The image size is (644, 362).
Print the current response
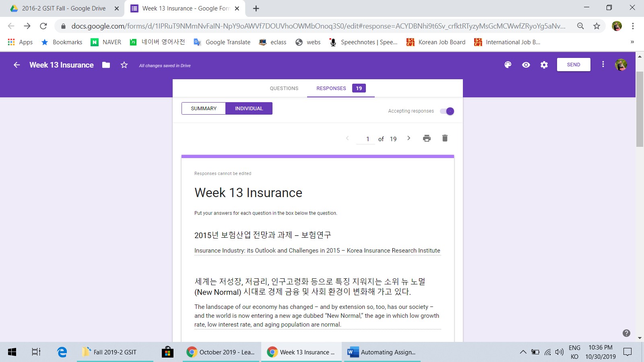427,138
